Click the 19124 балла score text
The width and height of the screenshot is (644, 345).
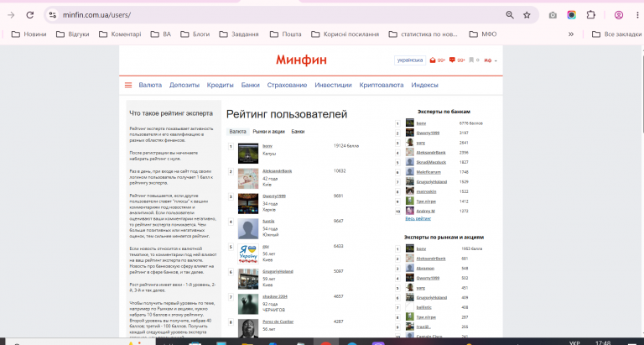click(x=346, y=146)
